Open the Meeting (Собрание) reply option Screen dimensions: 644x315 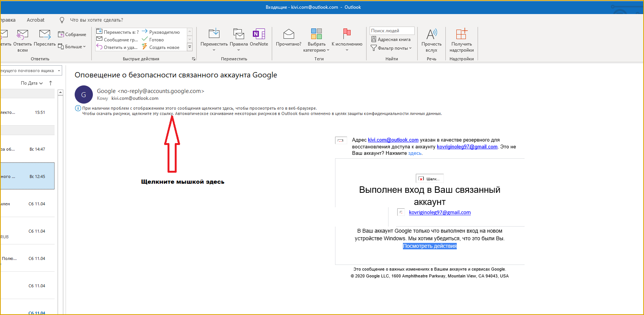click(x=72, y=35)
